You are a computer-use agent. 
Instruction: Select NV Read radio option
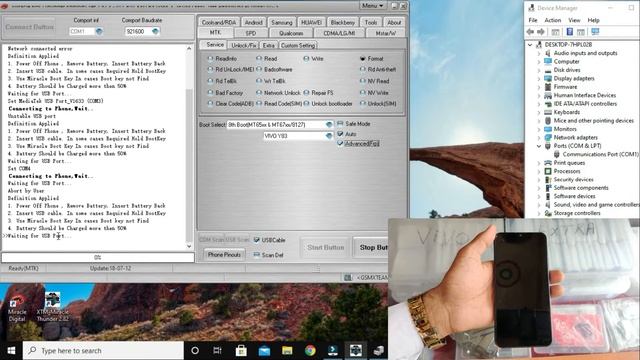pos(362,81)
